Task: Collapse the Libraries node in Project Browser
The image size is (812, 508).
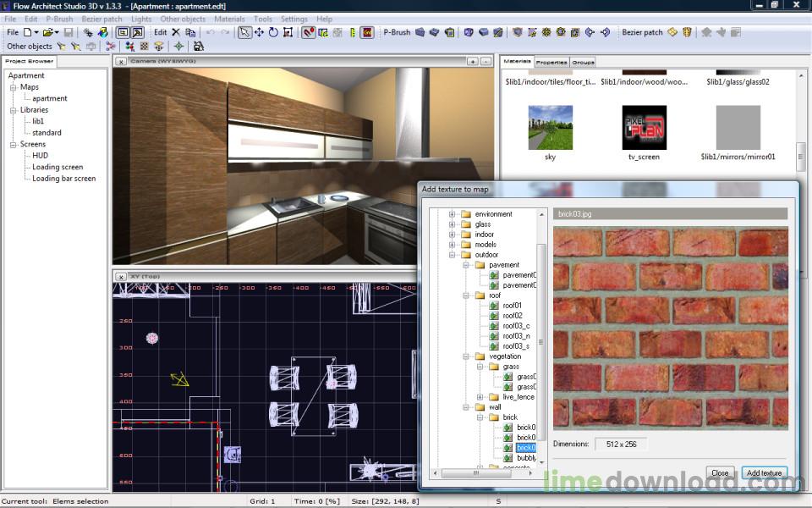Action: pos(14,110)
